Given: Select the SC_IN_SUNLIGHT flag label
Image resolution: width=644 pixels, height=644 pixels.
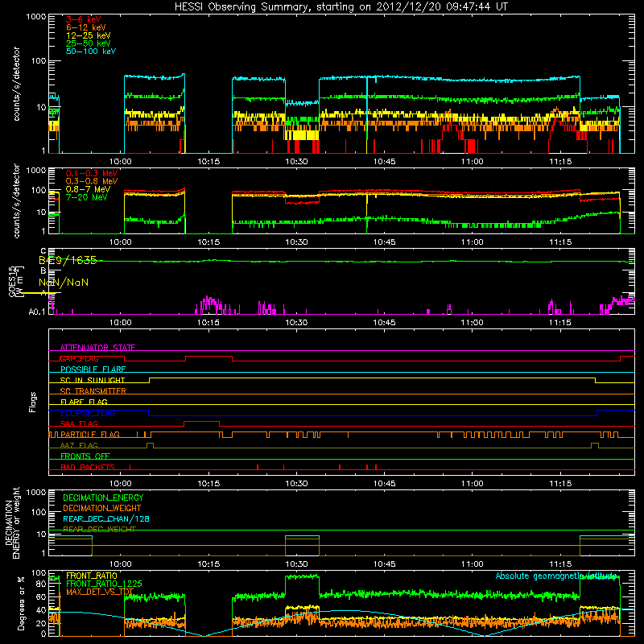Looking at the screenshot, I should tap(93, 380).
